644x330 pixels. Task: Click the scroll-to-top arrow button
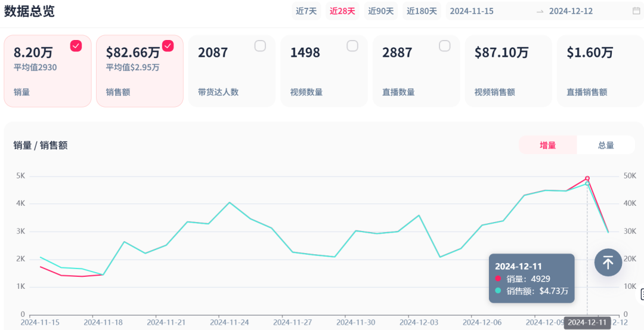click(x=608, y=263)
